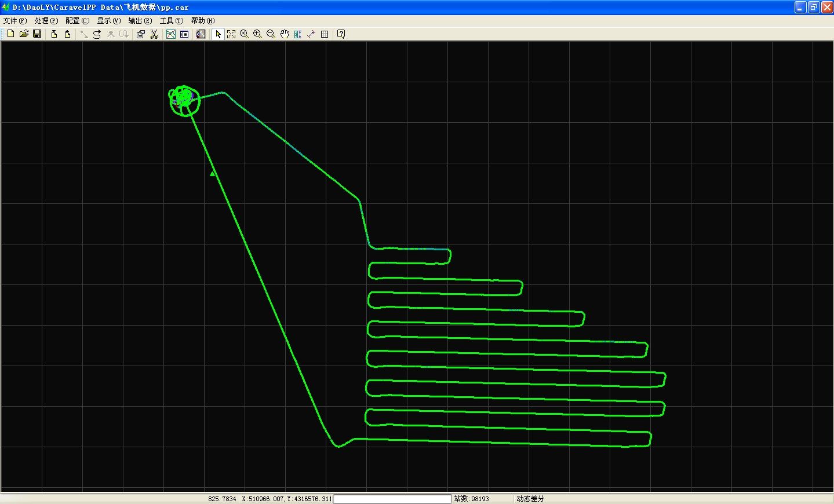Click the greyed star-arrow processing icon
Viewport: 834px width, 504px height.
pyautogui.click(x=111, y=34)
